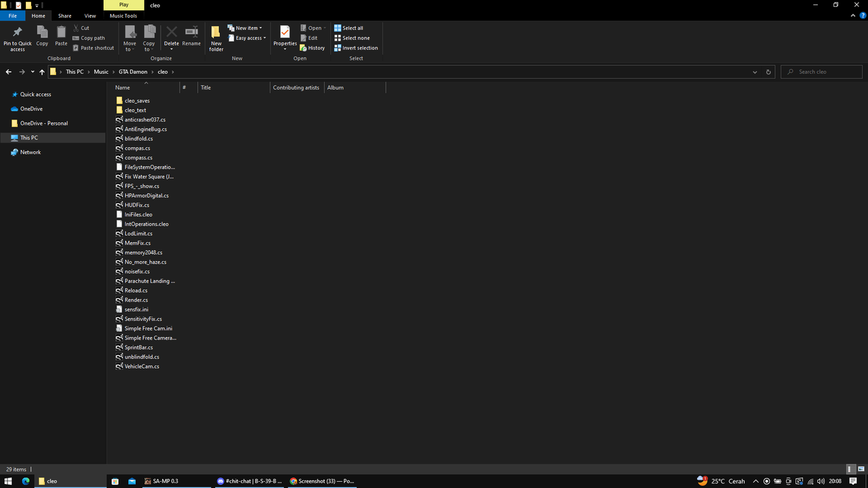The height and width of the screenshot is (488, 868).
Task: Switch to details view layout icon
Action: [851, 469]
